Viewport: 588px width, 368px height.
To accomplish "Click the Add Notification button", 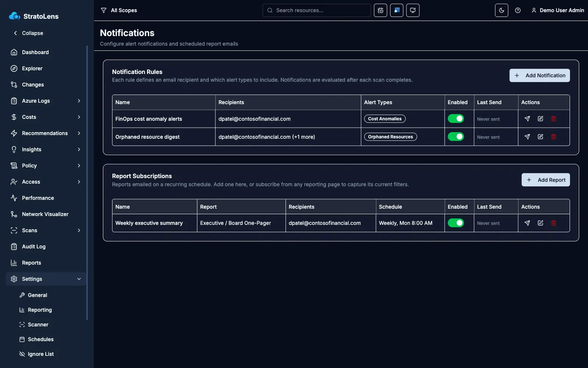I will (x=539, y=75).
